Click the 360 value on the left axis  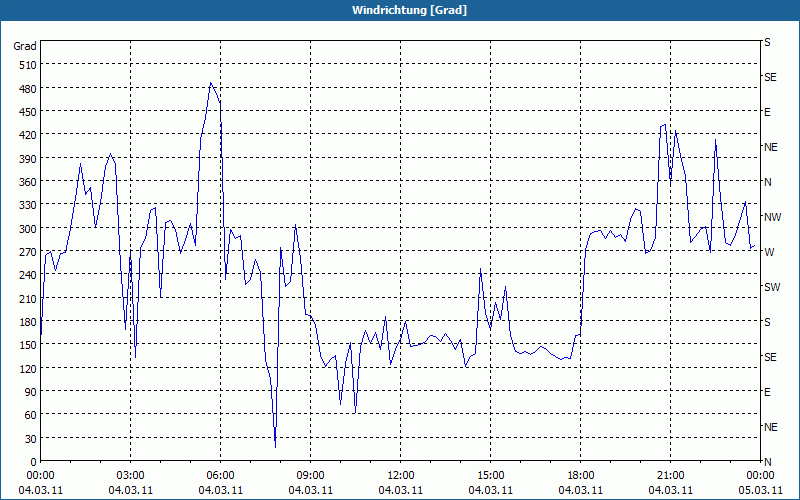[28, 182]
